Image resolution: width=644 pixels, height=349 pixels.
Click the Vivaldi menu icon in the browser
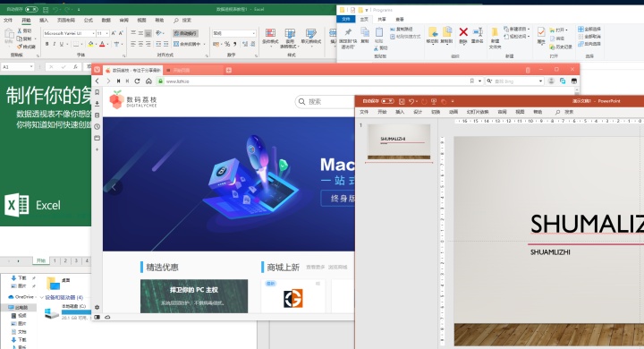97,70
